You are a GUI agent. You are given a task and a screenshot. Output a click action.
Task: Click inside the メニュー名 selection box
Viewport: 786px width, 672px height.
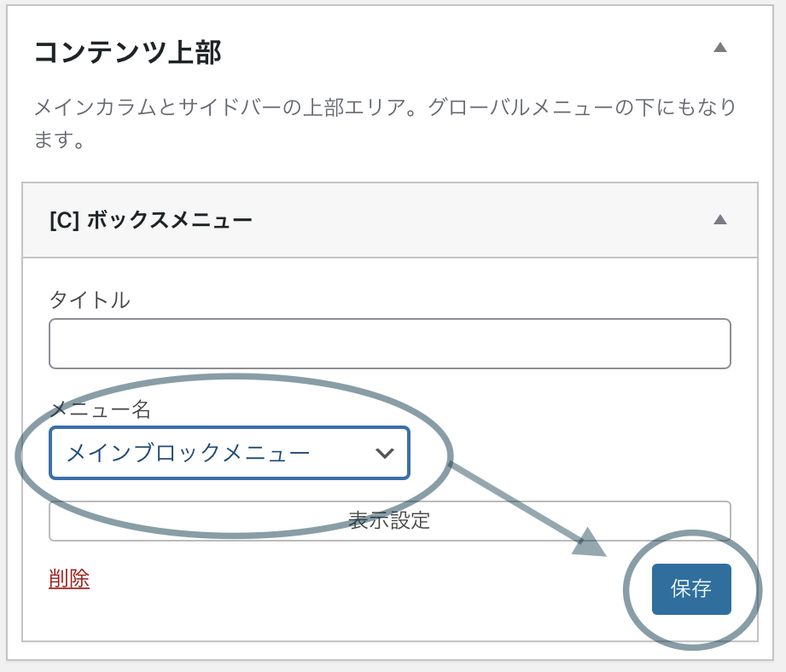(230, 454)
